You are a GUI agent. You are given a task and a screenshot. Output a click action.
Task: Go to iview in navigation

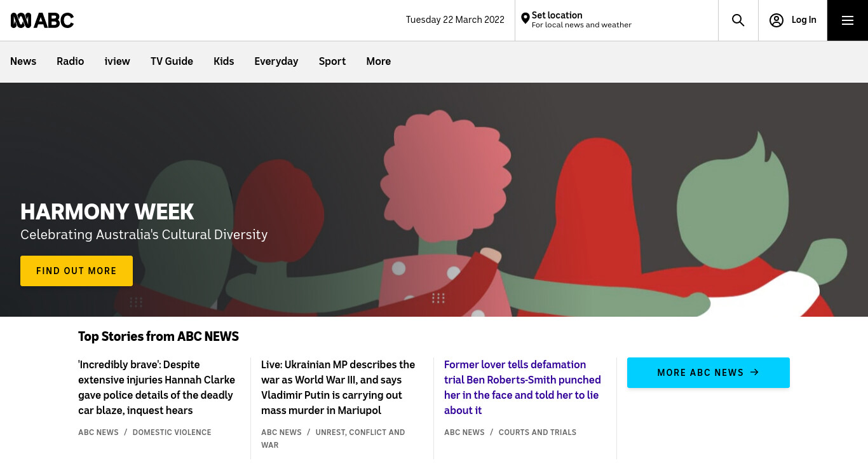118,62
